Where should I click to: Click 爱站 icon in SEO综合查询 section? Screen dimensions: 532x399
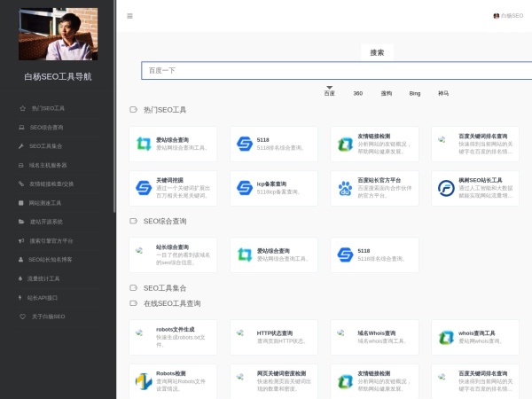tap(245, 254)
